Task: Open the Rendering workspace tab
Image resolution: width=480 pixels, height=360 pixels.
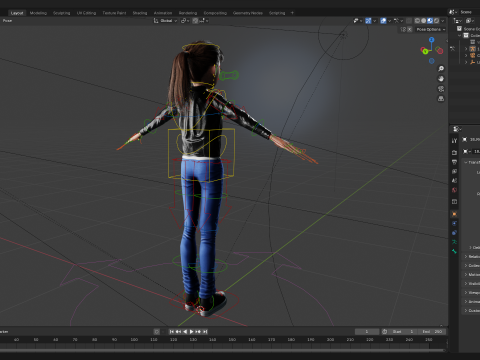Action: pyautogui.click(x=188, y=13)
